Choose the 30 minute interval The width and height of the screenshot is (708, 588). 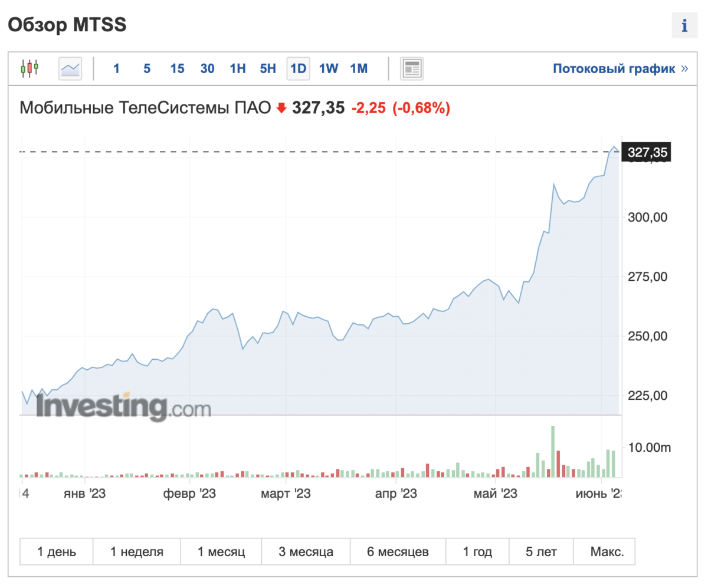click(207, 68)
